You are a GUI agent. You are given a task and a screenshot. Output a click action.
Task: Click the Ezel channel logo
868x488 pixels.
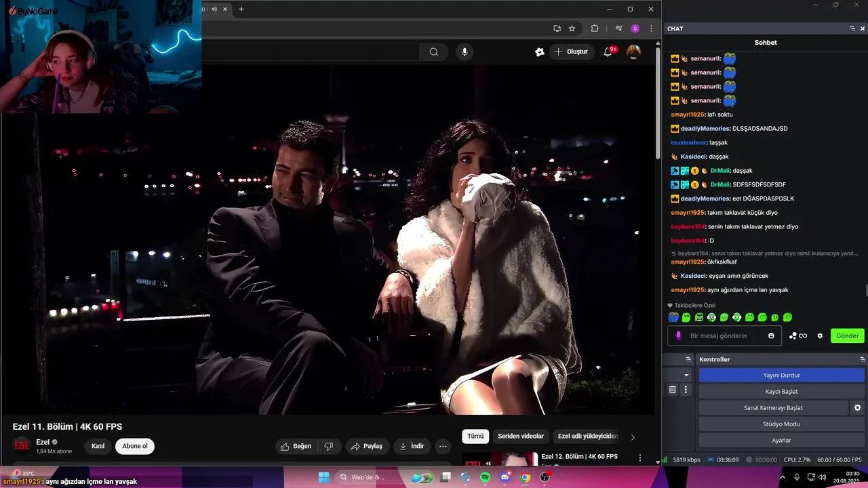point(22,445)
